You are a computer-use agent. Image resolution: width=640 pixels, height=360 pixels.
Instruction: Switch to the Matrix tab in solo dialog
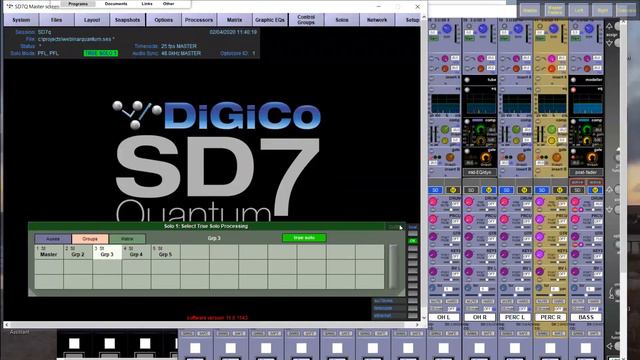pos(127,239)
